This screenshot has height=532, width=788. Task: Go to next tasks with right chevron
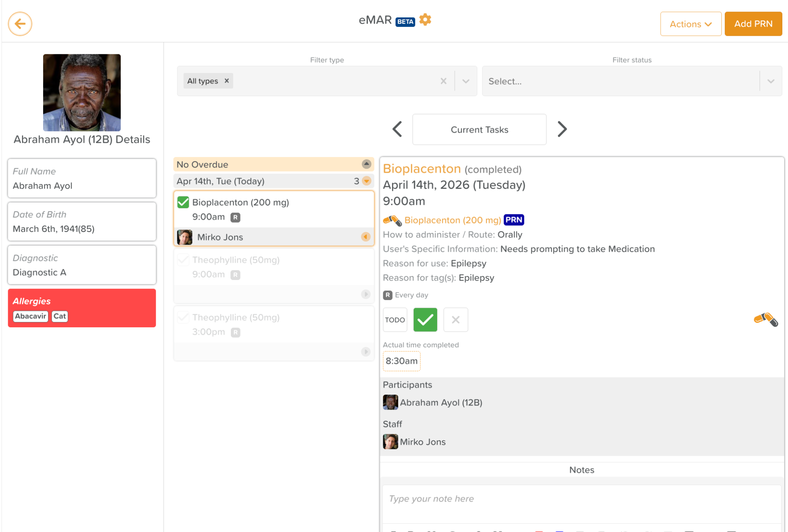tap(562, 129)
